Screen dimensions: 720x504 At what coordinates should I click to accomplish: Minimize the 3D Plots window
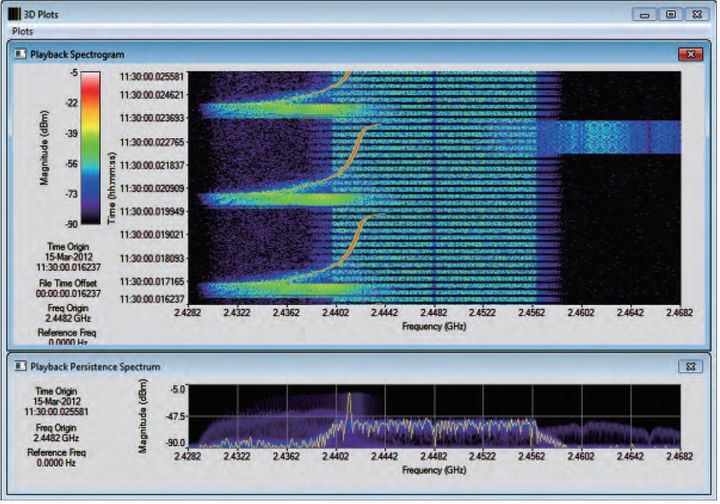pos(645,14)
